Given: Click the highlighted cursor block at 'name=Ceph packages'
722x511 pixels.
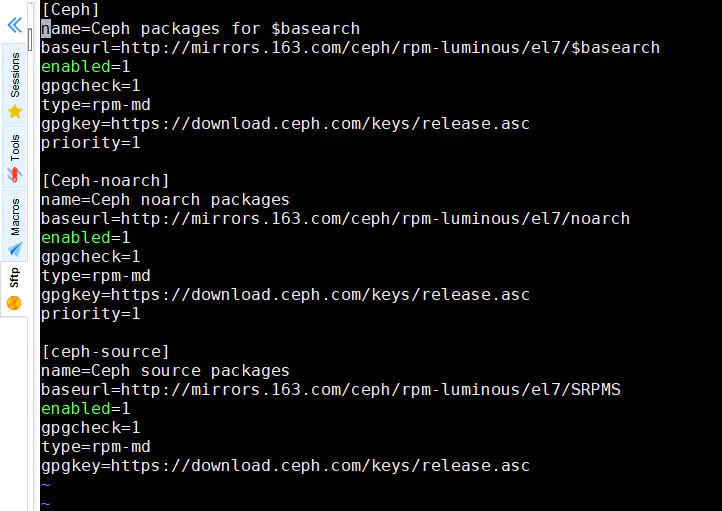Looking at the screenshot, I should (x=46, y=29).
